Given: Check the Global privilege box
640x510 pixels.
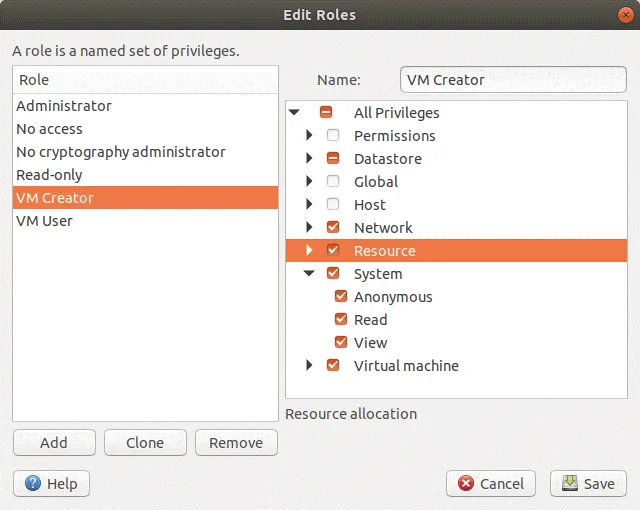Looking at the screenshot, I should coord(333,182).
